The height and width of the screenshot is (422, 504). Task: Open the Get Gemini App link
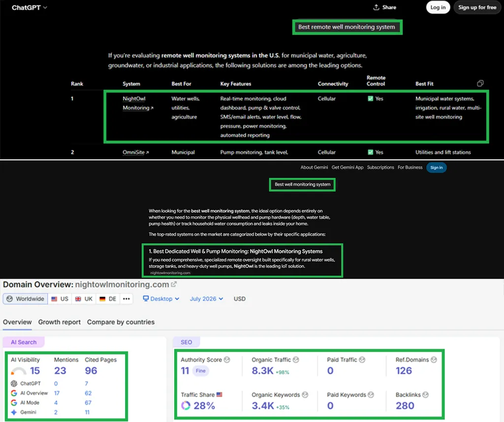tap(347, 167)
